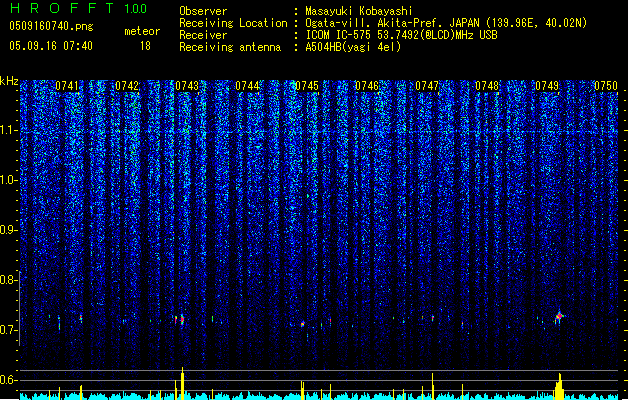Click the 0750 time marker

tap(606, 86)
